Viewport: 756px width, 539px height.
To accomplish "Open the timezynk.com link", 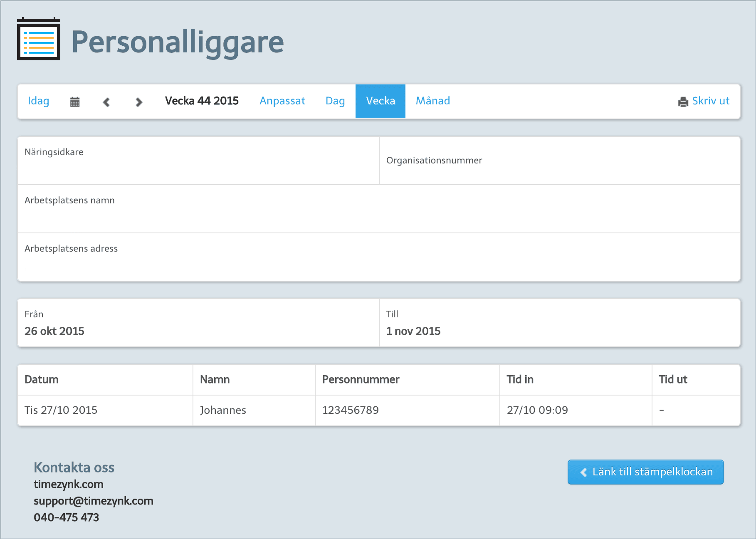I will coord(69,485).
